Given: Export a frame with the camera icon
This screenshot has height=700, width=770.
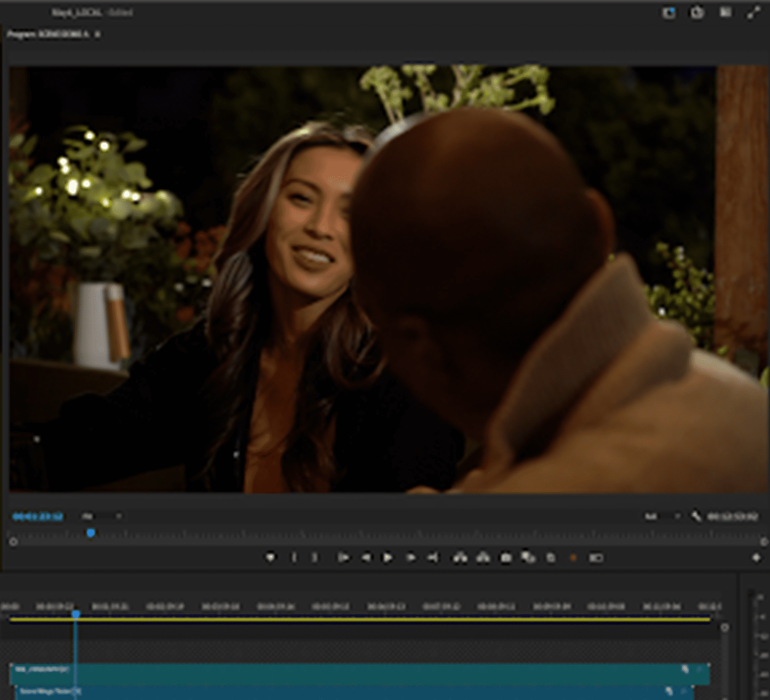Looking at the screenshot, I should pyautogui.click(x=506, y=557).
